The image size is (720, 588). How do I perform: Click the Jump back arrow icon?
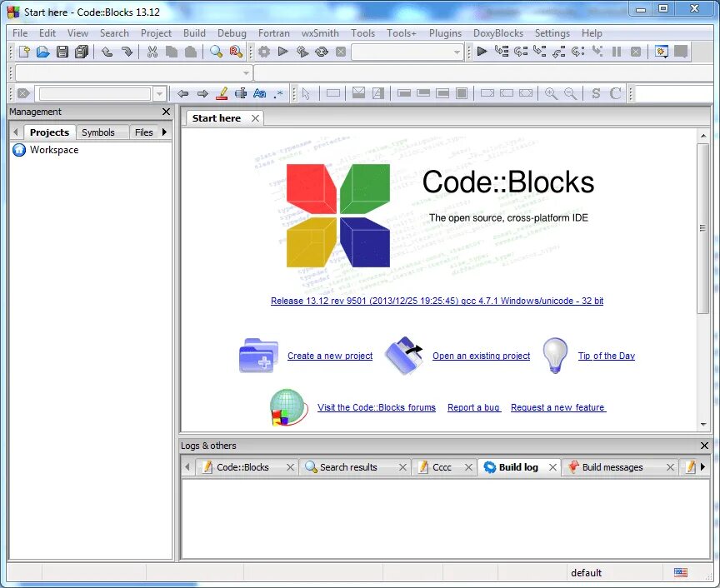click(182, 93)
